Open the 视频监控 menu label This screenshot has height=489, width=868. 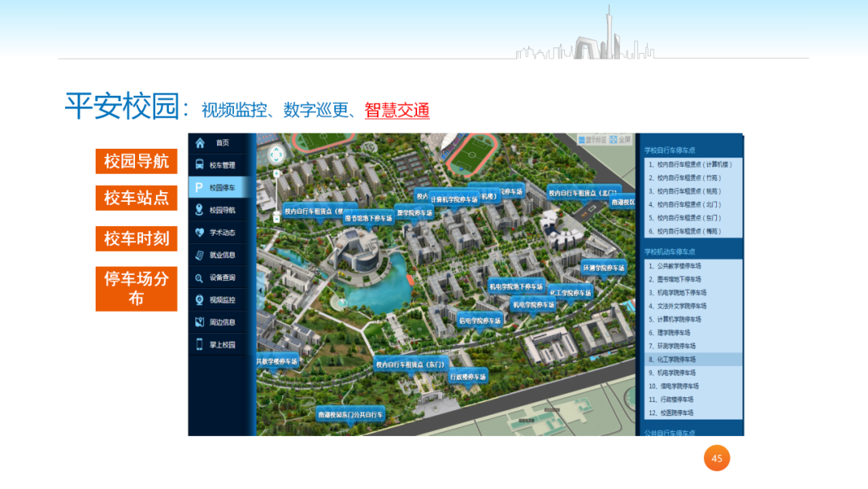tap(223, 300)
